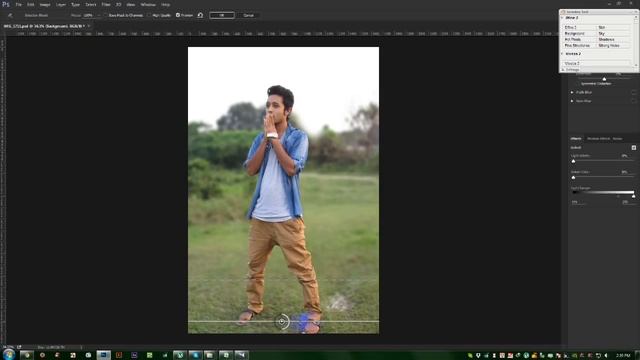
Task: Enable the Spin Blur checkbox
Action: 633,101
